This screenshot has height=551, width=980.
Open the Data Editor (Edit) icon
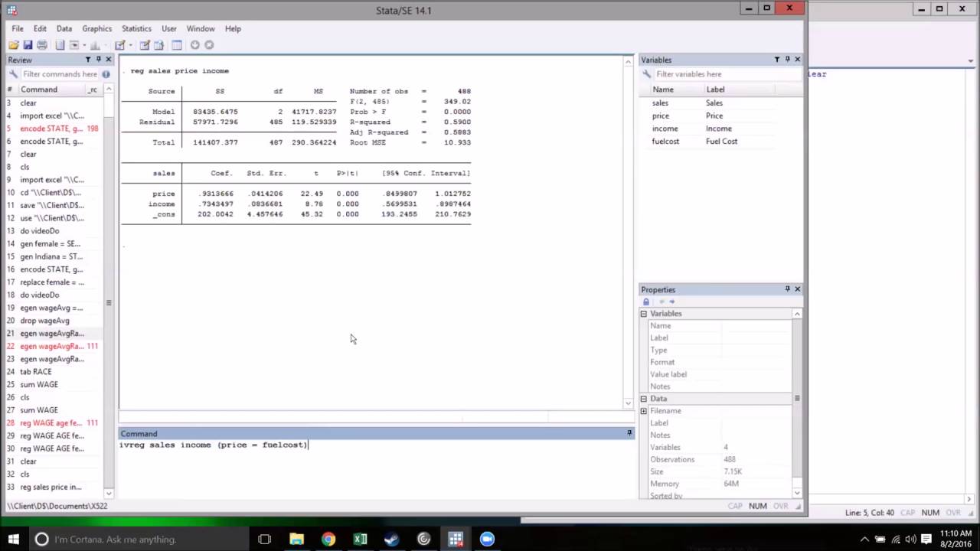click(145, 45)
